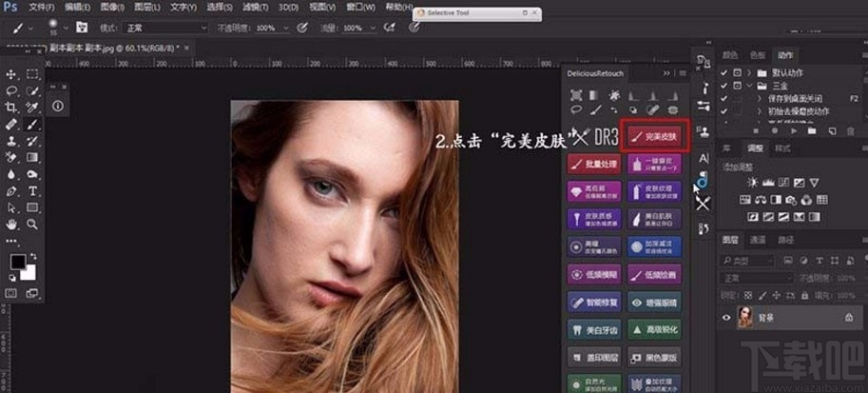Click the 高级锐化 button
The image size is (868, 393).
tap(655, 330)
